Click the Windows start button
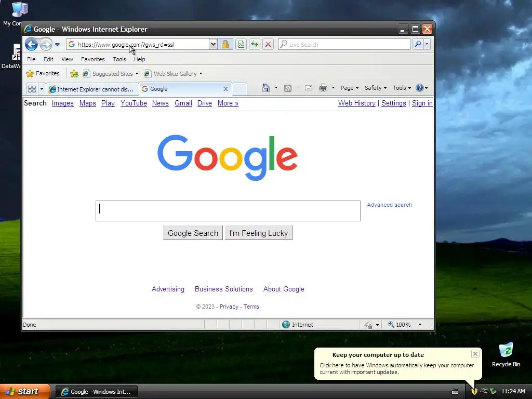532x399 pixels. (25, 392)
